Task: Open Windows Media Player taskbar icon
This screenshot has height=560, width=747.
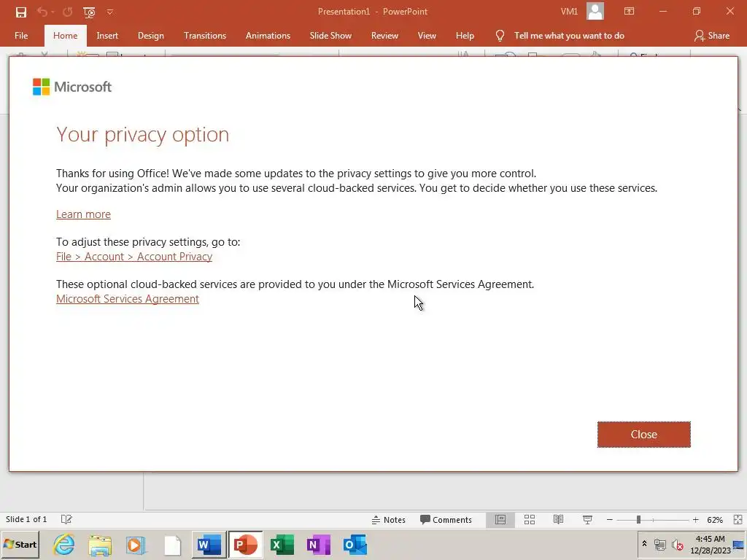Action: coord(136,545)
